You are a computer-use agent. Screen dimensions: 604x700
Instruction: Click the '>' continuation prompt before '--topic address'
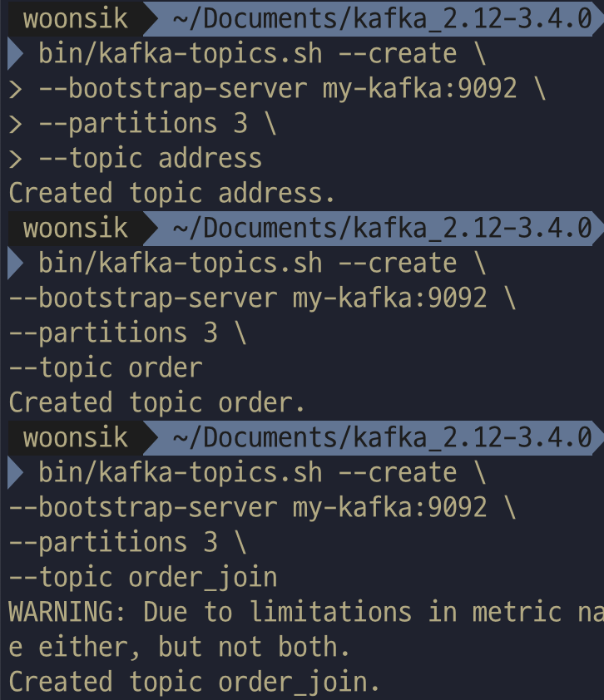pyautogui.click(x=16, y=160)
